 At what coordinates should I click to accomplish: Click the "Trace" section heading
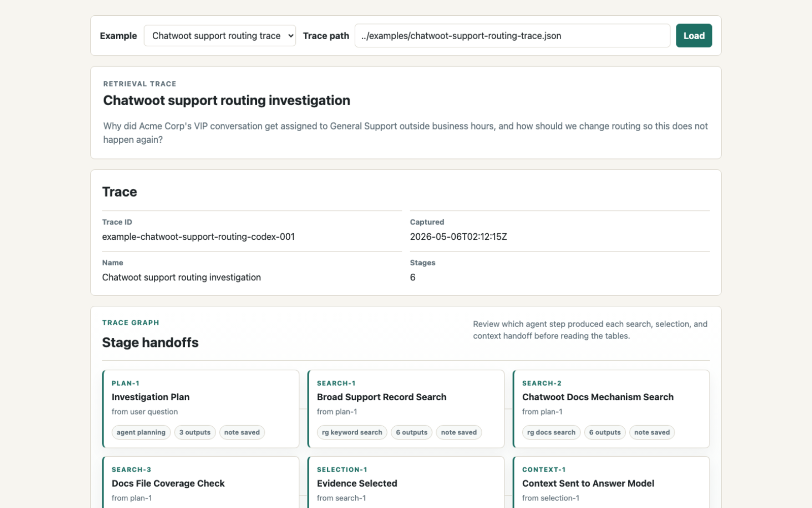click(x=119, y=192)
